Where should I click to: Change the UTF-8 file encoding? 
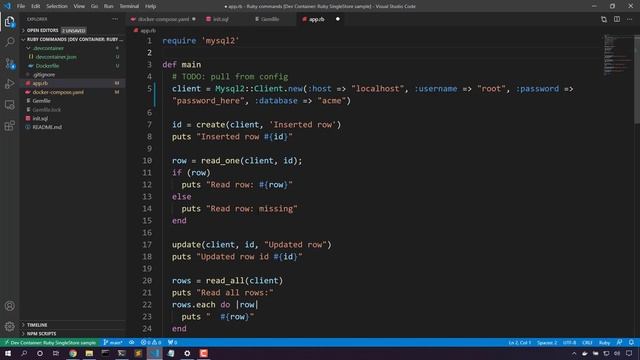click(x=570, y=342)
